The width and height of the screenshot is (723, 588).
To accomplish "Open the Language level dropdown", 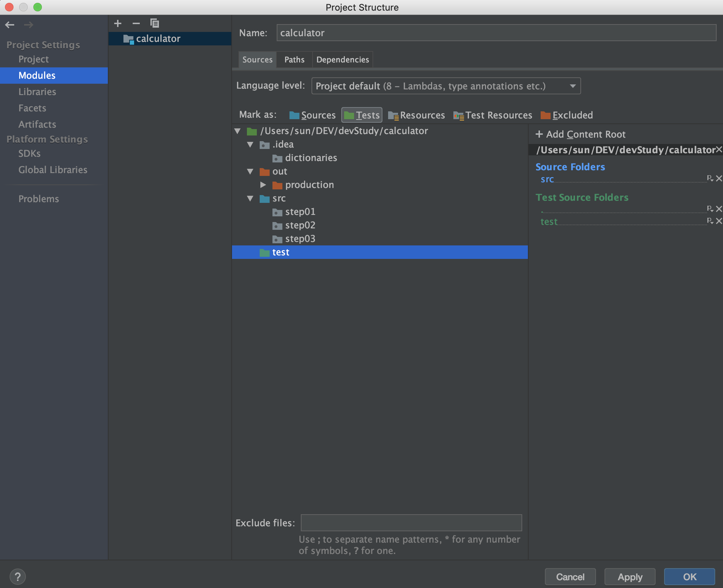I will click(446, 86).
